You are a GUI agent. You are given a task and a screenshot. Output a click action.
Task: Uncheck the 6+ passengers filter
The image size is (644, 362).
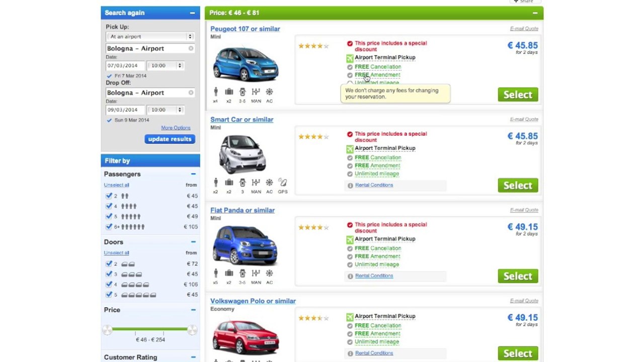coord(109,227)
